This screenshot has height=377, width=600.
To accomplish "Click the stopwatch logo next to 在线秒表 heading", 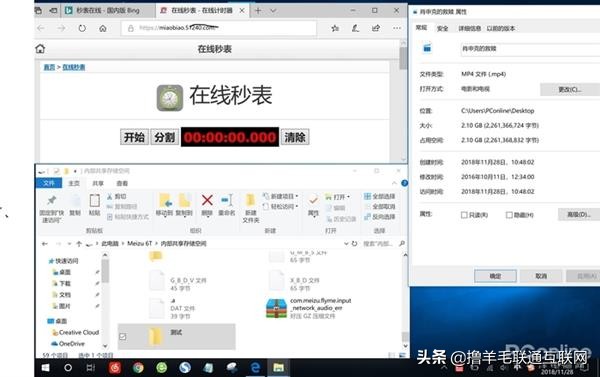I will pos(170,98).
